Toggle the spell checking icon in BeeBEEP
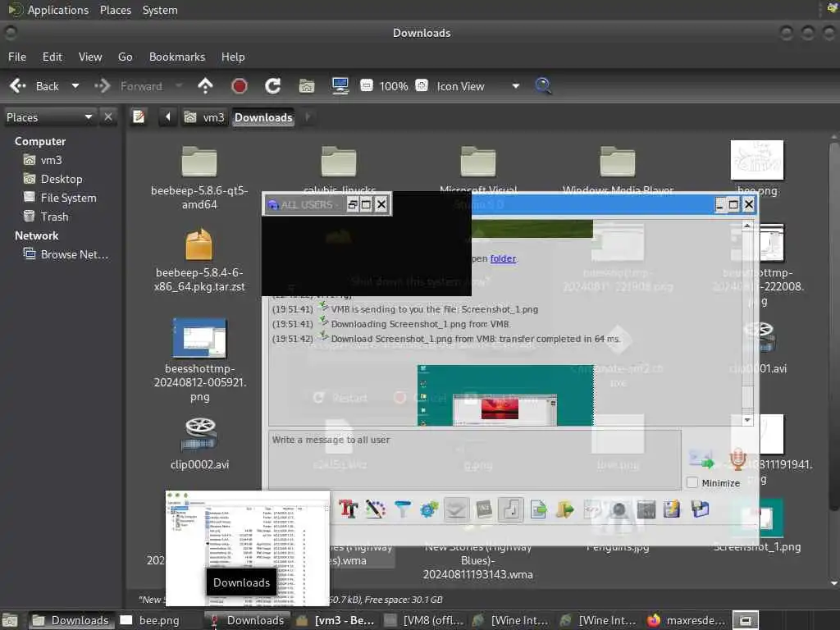The width and height of the screenshot is (840, 630). 456,509
